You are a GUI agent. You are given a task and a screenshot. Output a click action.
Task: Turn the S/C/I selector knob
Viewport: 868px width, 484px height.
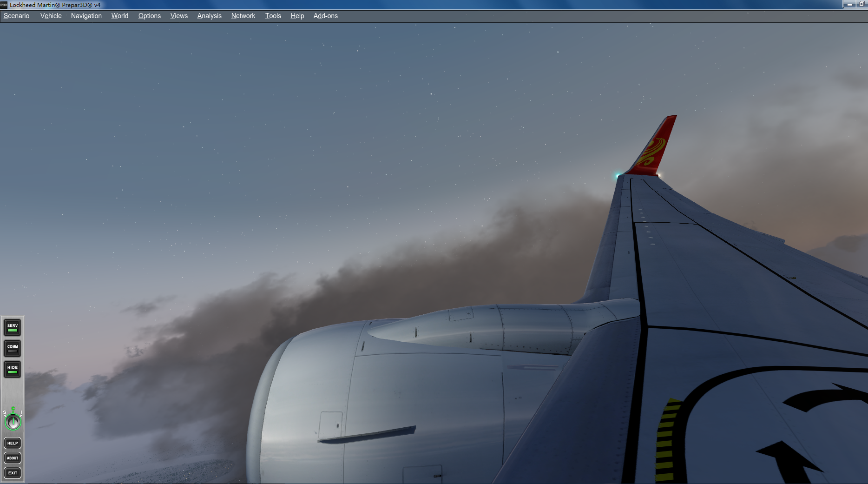(x=13, y=422)
